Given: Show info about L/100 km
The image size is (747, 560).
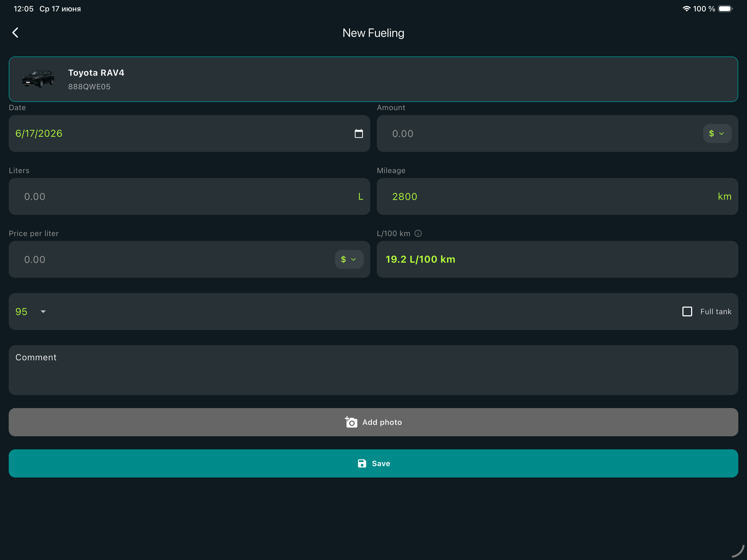Looking at the screenshot, I should pos(418,234).
